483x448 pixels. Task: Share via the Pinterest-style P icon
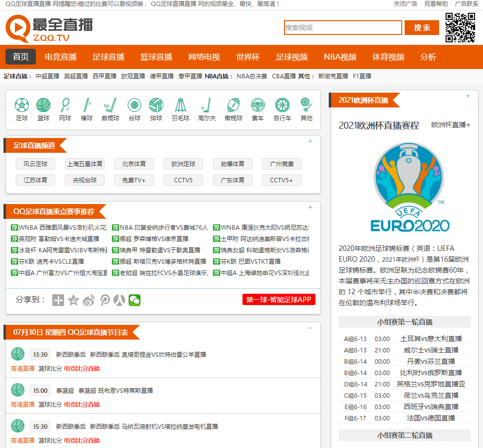(x=104, y=300)
